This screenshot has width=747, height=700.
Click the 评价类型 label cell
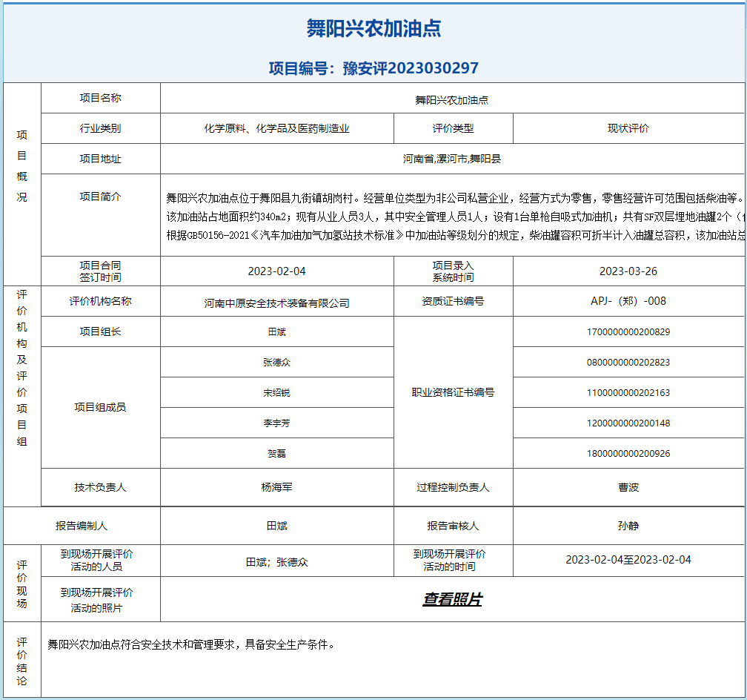point(453,128)
